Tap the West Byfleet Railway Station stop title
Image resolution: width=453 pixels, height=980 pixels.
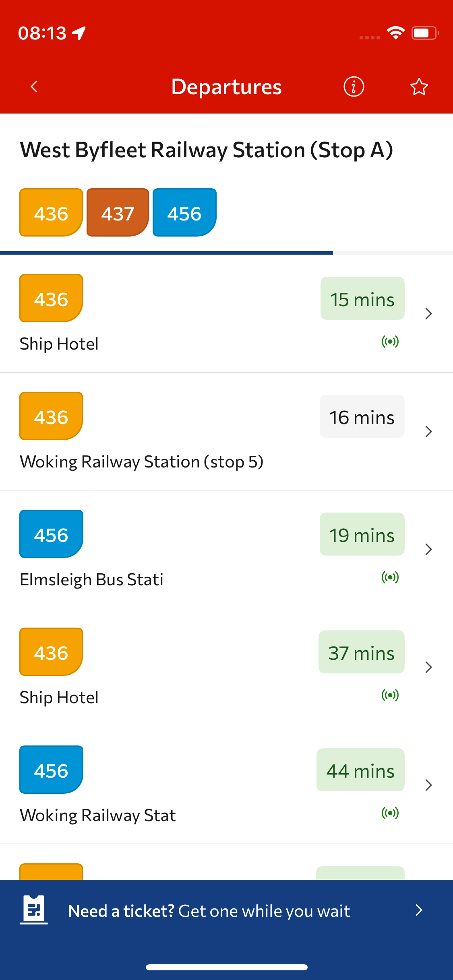point(207,150)
